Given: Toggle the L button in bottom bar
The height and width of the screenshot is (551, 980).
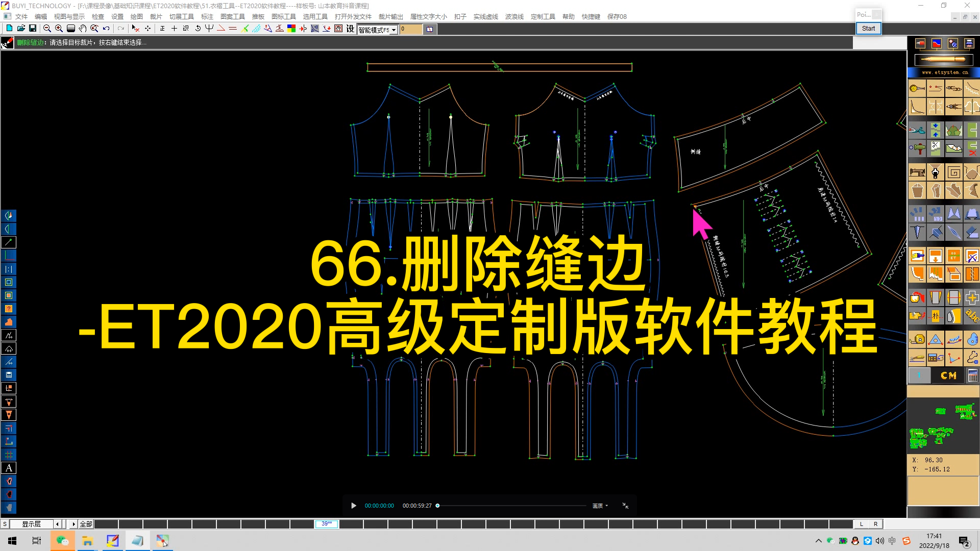Looking at the screenshot, I should (862, 524).
